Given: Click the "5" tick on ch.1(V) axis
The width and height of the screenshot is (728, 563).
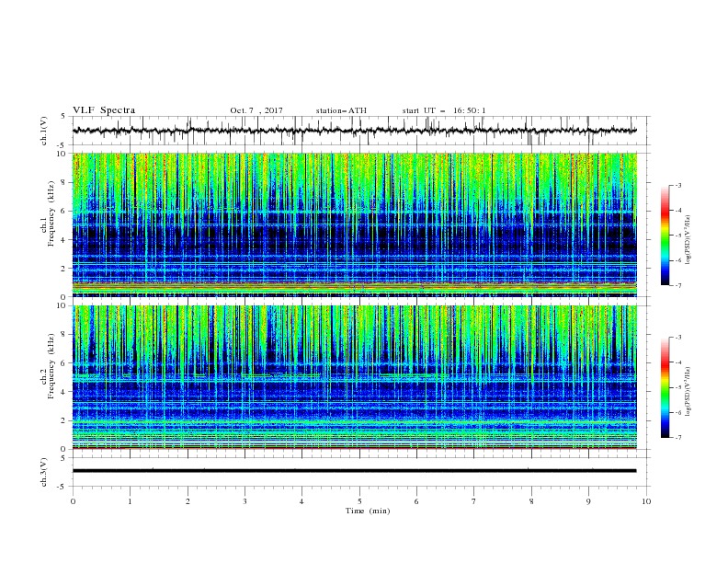Looking at the screenshot, I should 64,116.
